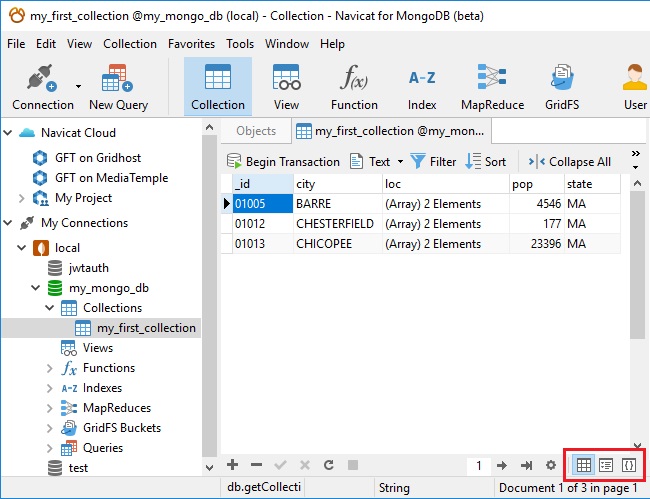Open the View toolbar icon
This screenshot has width=650, height=499.
pos(286,87)
